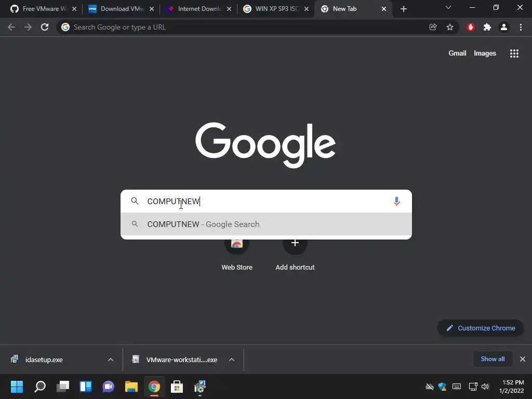Click the OneDrive cloud tray icon

pos(430,387)
